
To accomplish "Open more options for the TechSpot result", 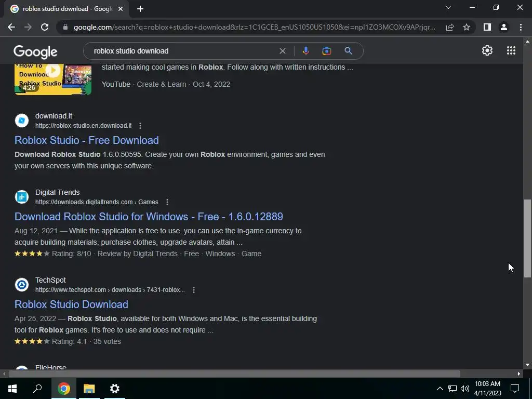I will pyautogui.click(x=194, y=290).
